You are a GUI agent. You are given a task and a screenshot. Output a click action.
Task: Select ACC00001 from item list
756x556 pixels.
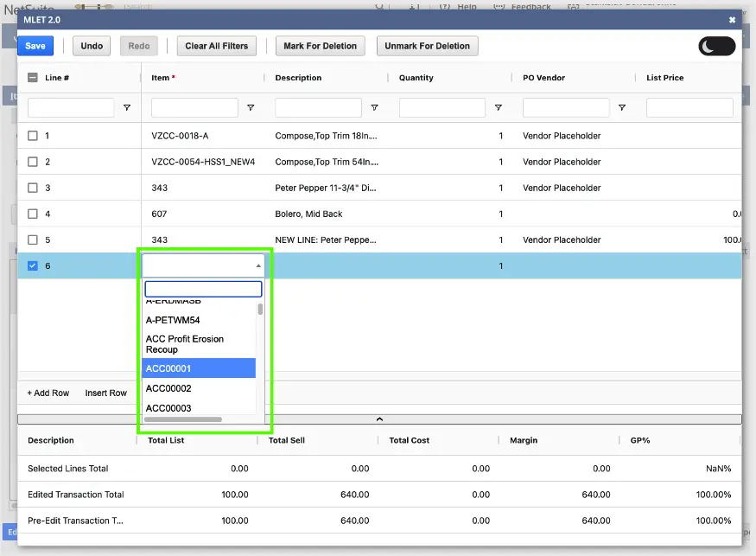199,368
